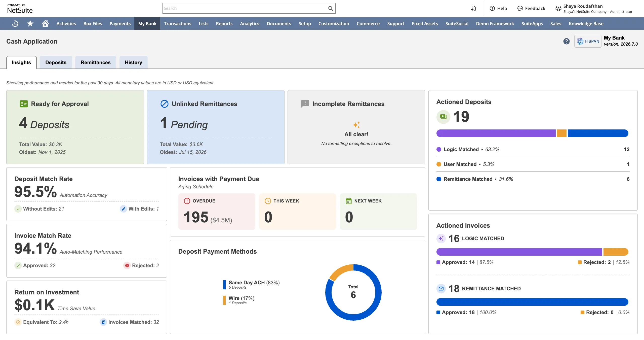Screen dimensions: 644x340
Task: Switch to the Deposits tab
Action: pyautogui.click(x=56, y=62)
